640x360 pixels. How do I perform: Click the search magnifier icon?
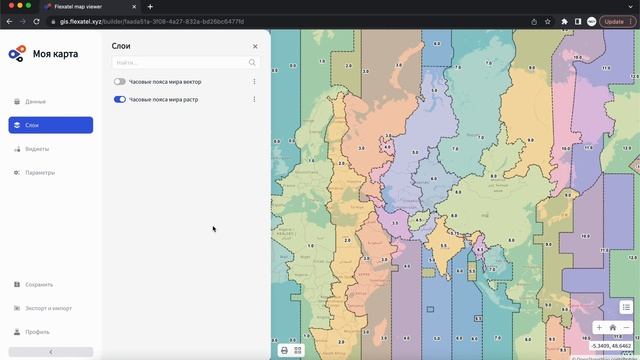(x=252, y=62)
